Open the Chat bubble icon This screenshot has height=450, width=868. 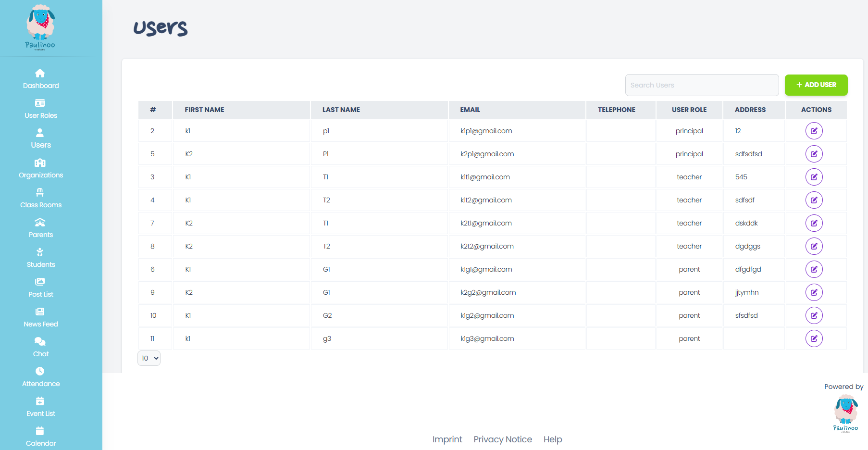pos(40,341)
